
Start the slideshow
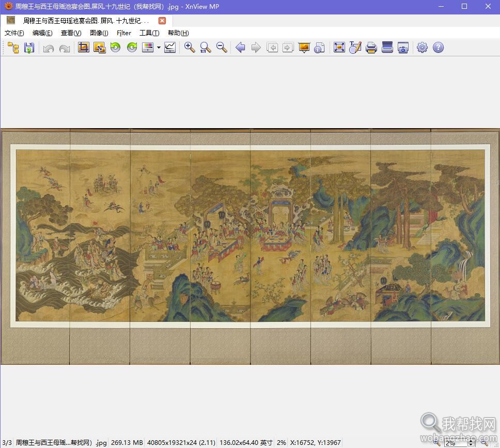[x=304, y=48]
